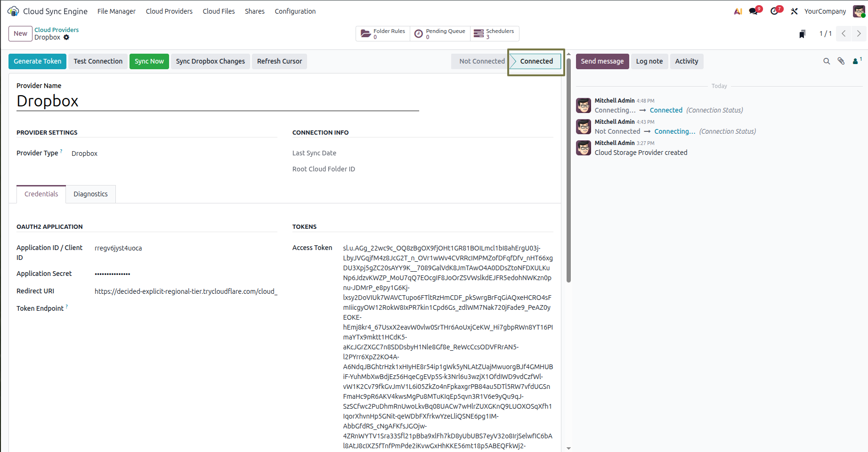Click the Redirect URI field
Image resolution: width=868 pixels, height=452 pixels.
[x=186, y=291]
